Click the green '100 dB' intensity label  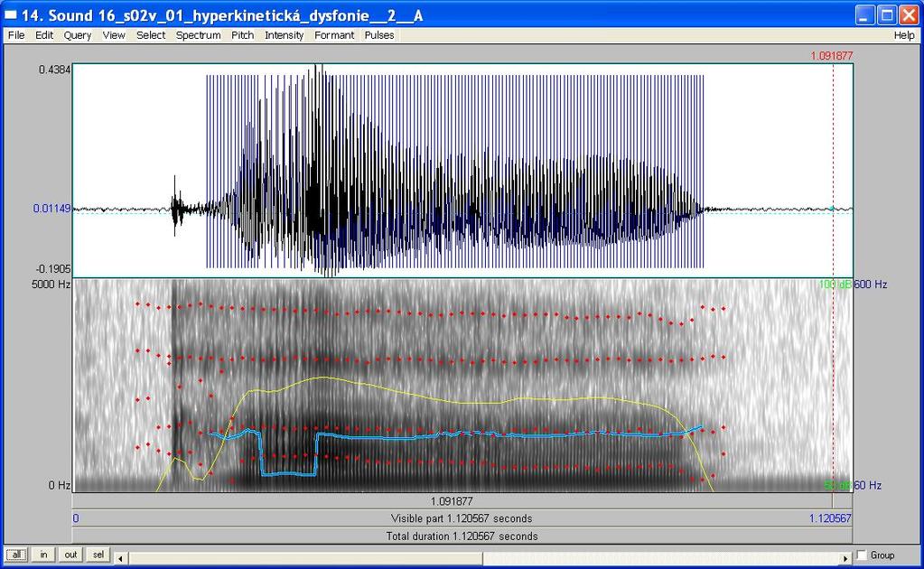point(835,284)
